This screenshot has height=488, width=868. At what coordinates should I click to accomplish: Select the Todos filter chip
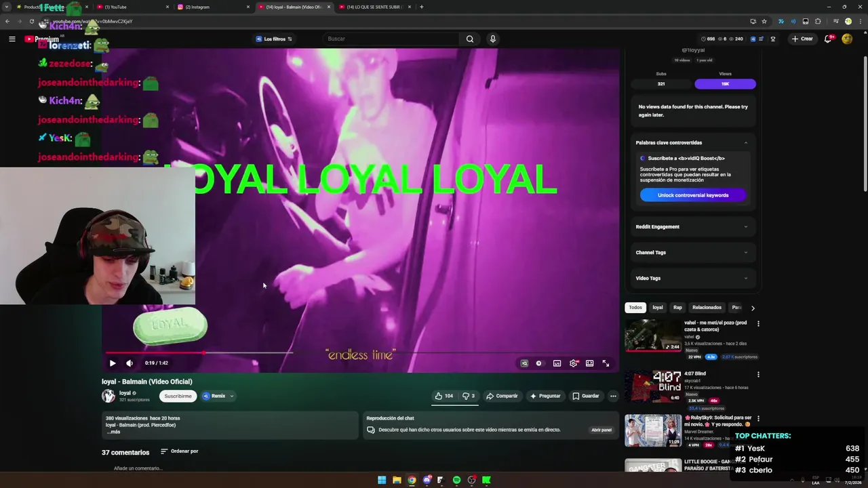coord(635,307)
